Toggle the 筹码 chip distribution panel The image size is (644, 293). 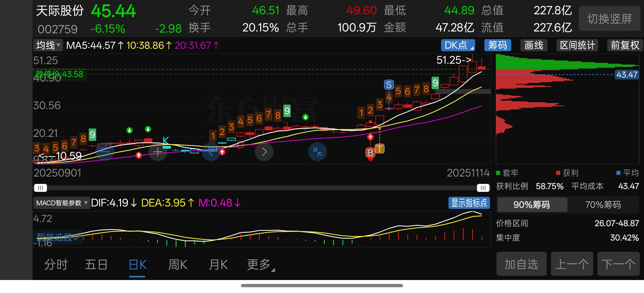point(497,45)
